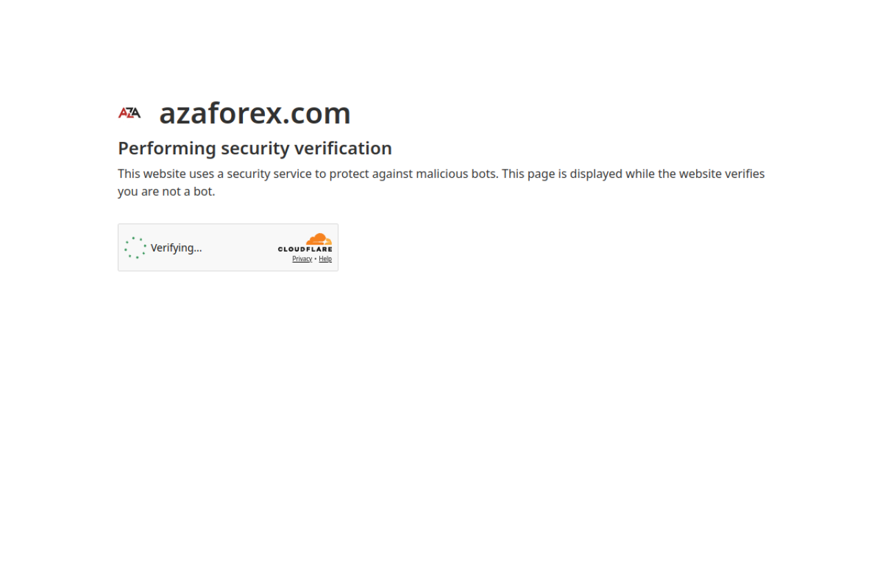Viewport: 883px width, 588px height.
Task: Click the green spinning loader icon
Action: click(x=135, y=247)
